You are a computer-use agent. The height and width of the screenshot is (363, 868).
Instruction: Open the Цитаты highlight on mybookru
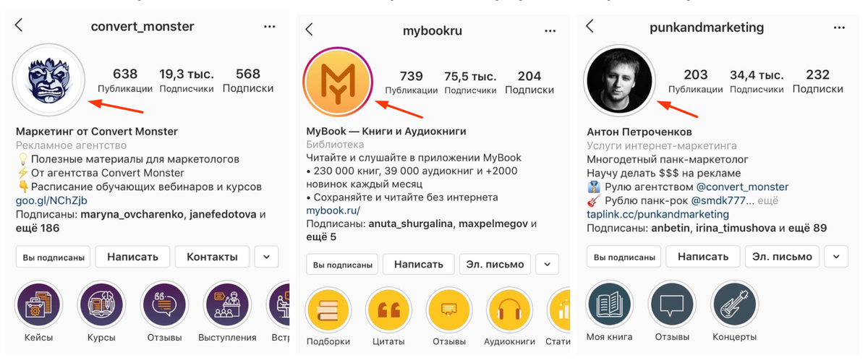pos(389,309)
